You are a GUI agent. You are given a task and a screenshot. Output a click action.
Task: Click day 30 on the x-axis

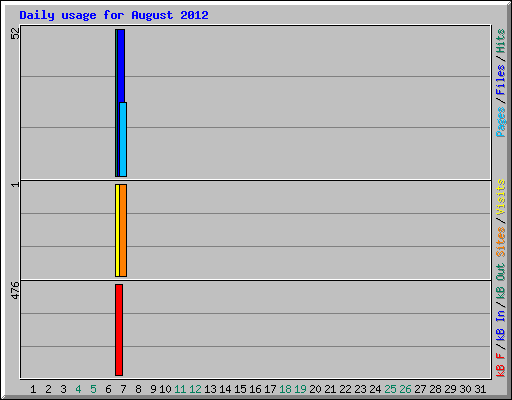pyautogui.click(x=465, y=389)
